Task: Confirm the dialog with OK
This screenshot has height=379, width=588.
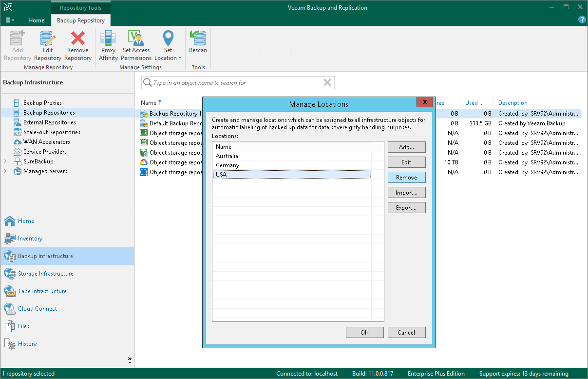Action: point(364,333)
